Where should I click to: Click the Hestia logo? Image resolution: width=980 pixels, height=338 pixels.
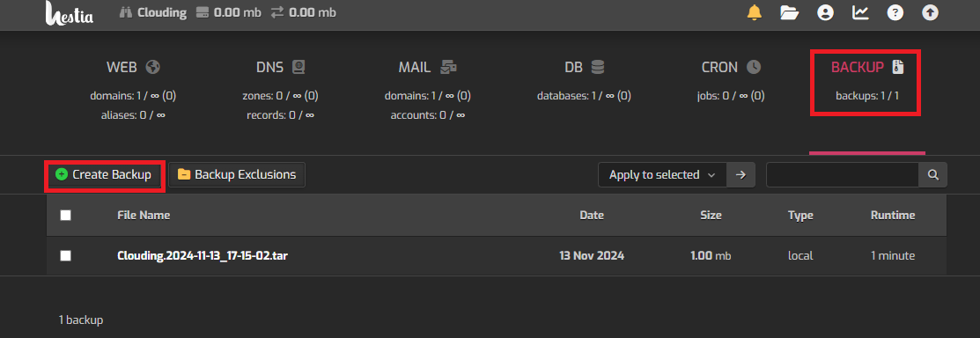click(70, 12)
